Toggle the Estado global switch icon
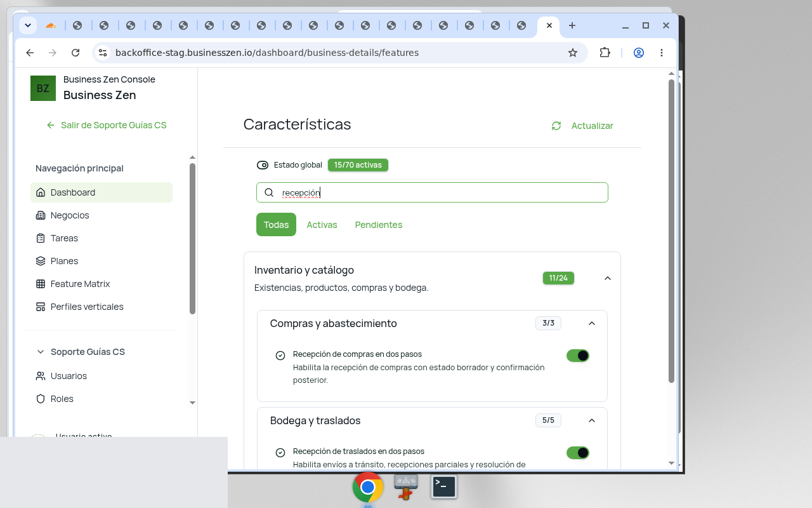Screen dimensions: 812x508 click(x=263, y=165)
